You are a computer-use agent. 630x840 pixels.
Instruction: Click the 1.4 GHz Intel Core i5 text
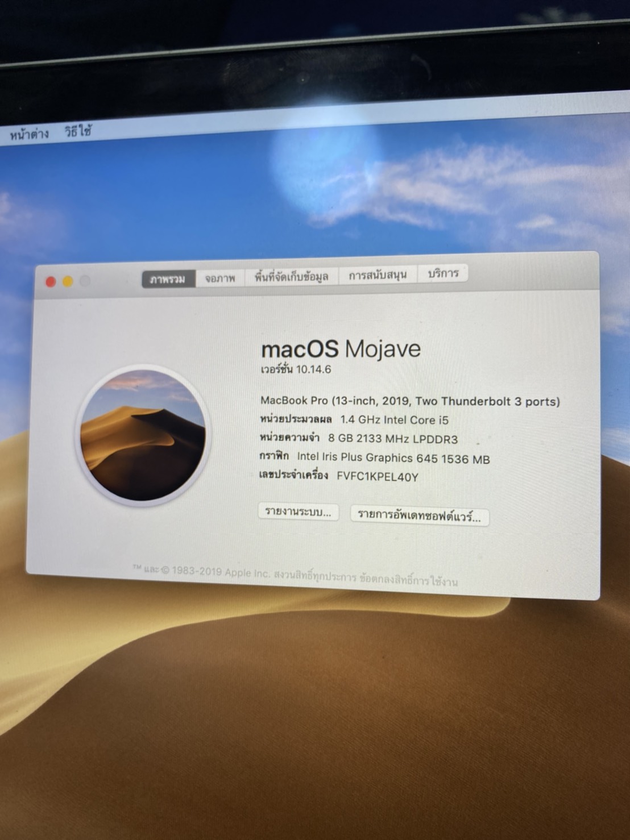(394, 420)
